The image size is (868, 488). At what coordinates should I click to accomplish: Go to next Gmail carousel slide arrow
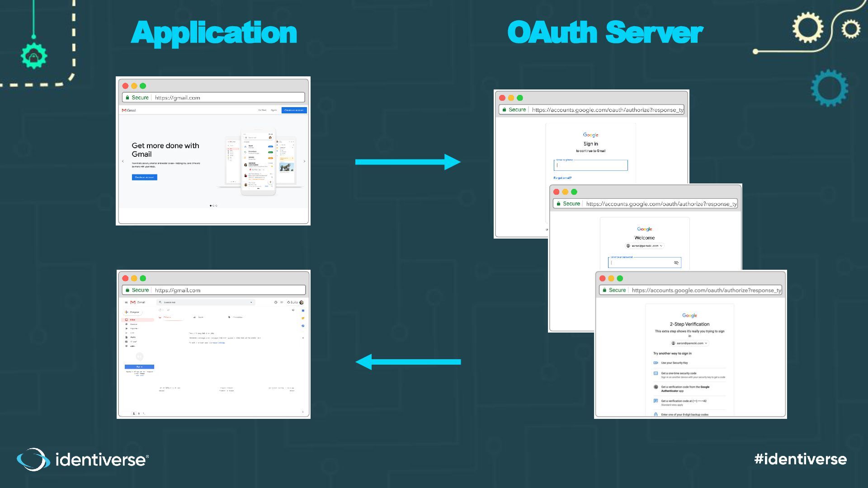click(x=304, y=161)
